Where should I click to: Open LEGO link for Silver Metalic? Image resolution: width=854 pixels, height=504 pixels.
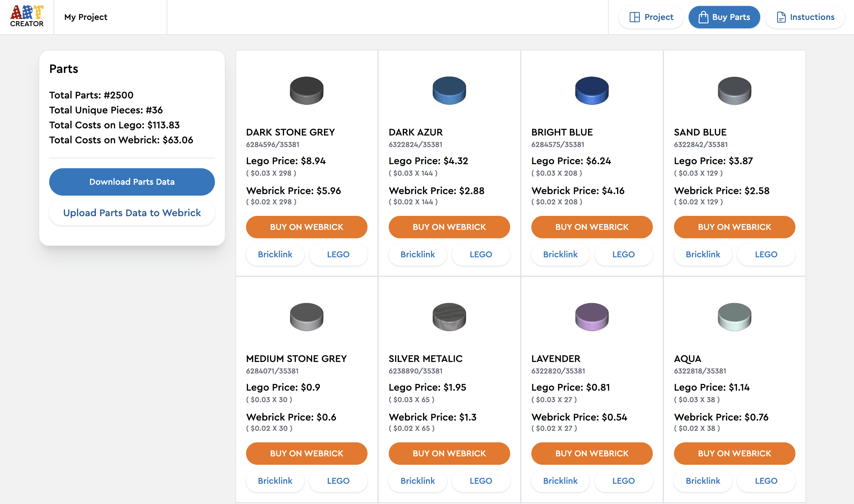point(481,481)
